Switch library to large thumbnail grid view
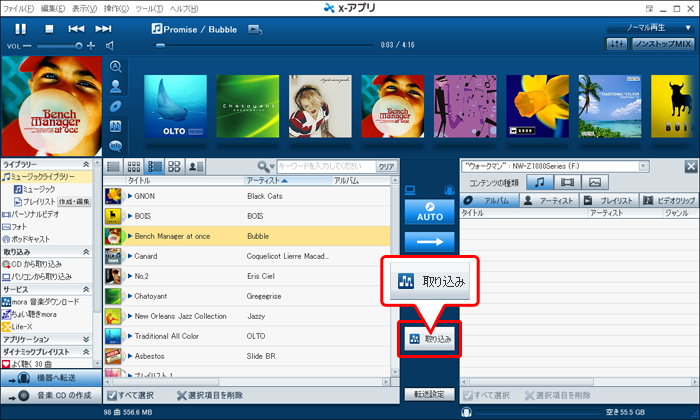The height and width of the screenshot is (420, 700). coord(174,166)
